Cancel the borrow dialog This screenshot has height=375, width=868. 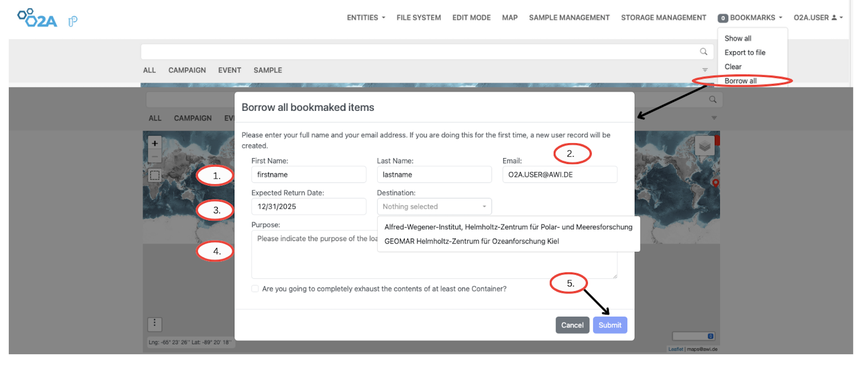tap(572, 325)
